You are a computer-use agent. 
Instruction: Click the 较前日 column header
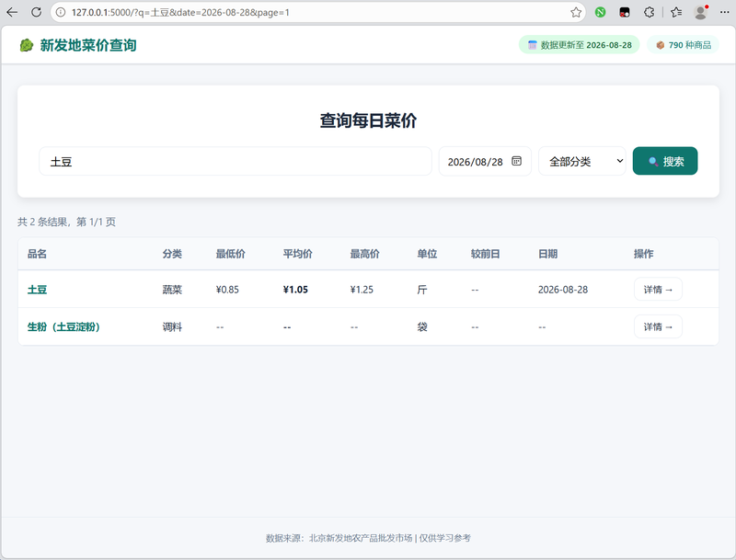(x=486, y=254)
